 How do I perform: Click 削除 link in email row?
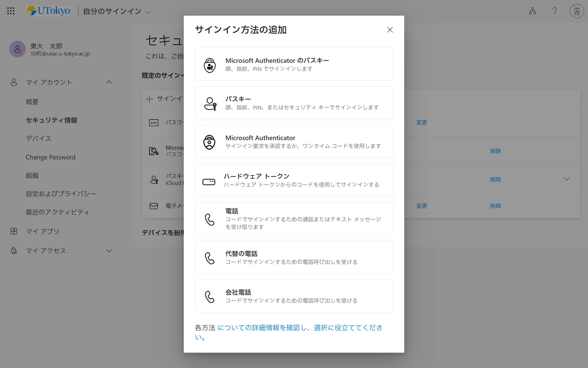tap(496, 206)
